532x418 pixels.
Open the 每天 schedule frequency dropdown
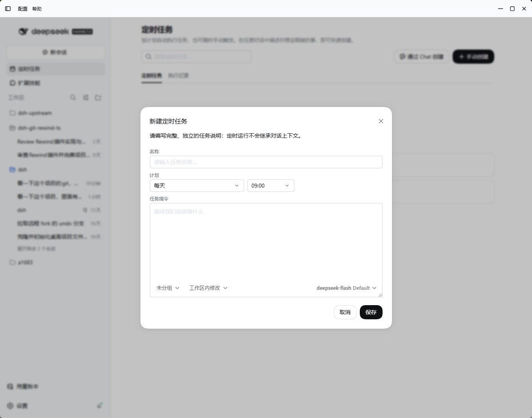(x=197, y=186)
